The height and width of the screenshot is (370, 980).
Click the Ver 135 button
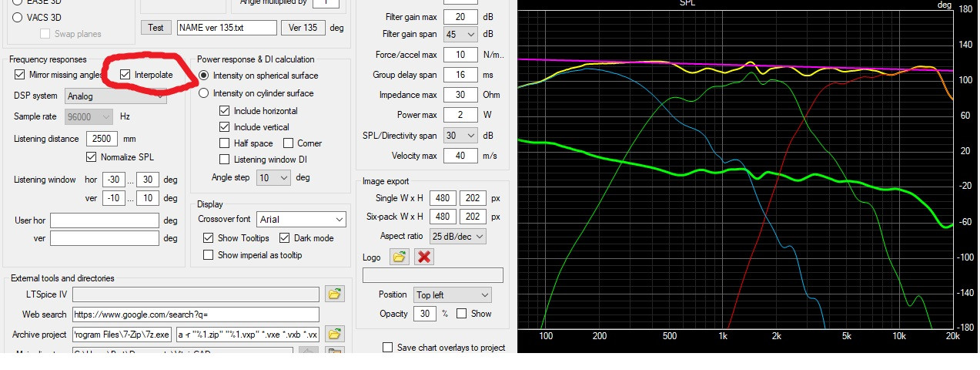click(302, 28)
